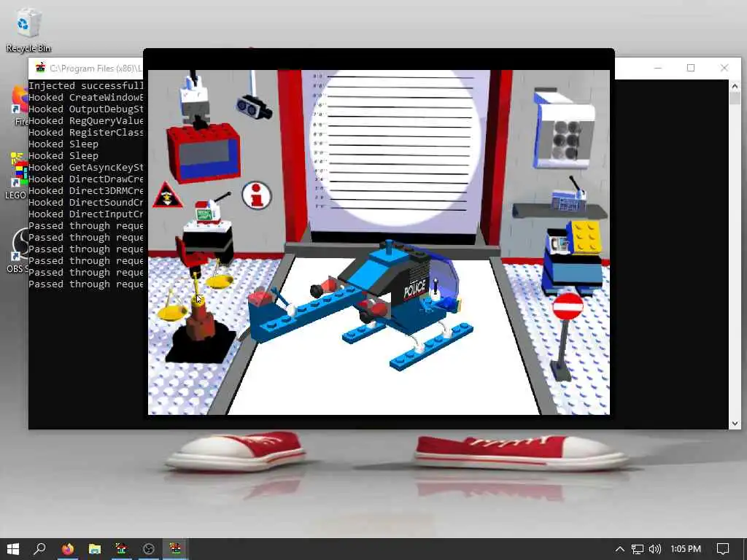
Task: Click the robot arm above the monitor
Action: click(194, 100)
